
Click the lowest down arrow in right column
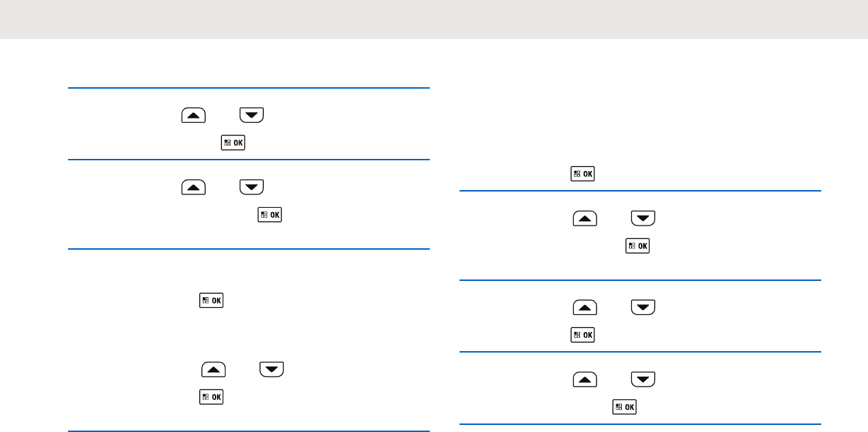coord(643,380)
